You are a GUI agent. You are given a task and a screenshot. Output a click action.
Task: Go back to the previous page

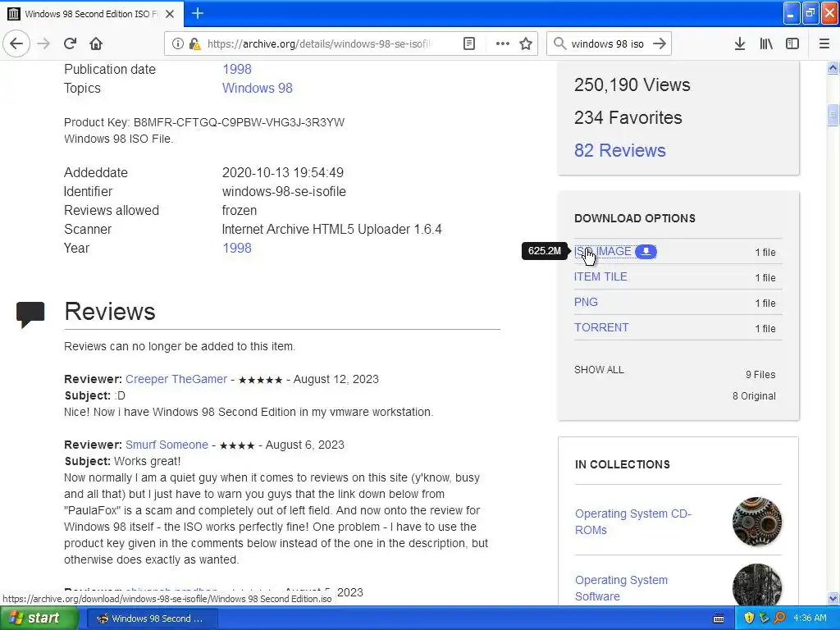[x=16, y=43]
